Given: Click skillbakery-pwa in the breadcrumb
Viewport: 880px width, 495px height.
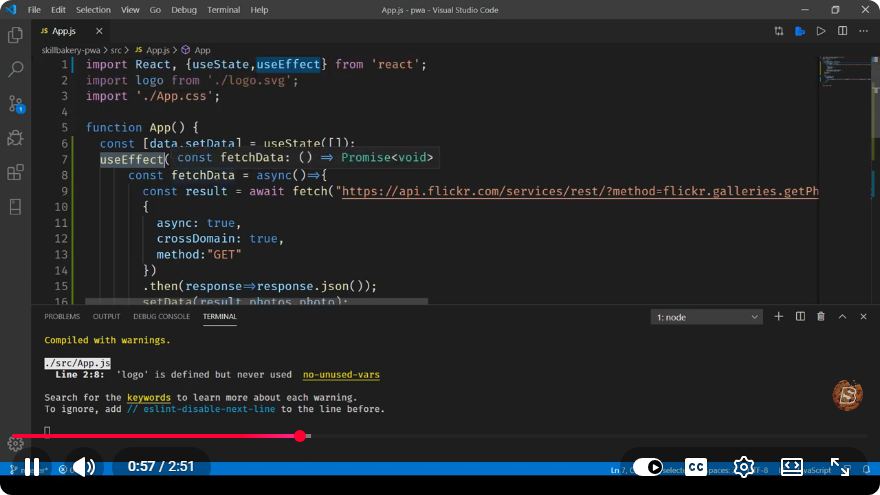Looking at the screenshot, I should pyautogui.click(x=71, y=50).
